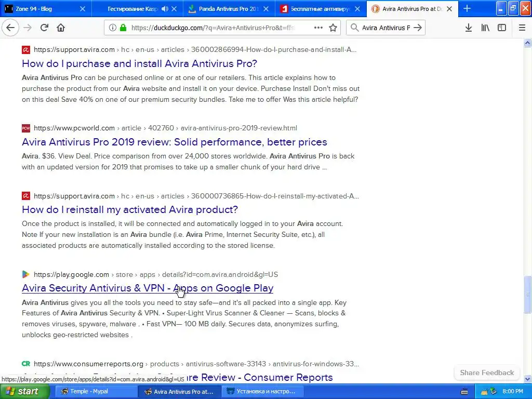Open the library bookmarks icon
The width and height of the screenshot is (532, 399).
coord(485,28)
